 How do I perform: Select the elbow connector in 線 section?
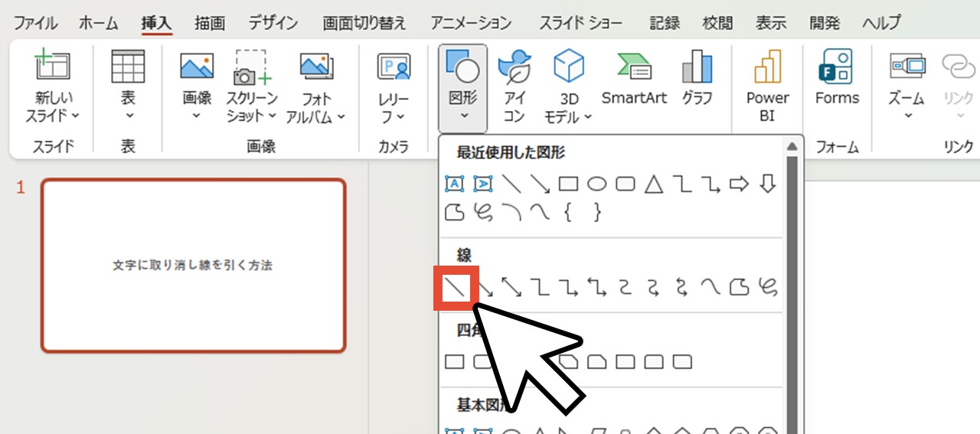(x=540, y=287)
